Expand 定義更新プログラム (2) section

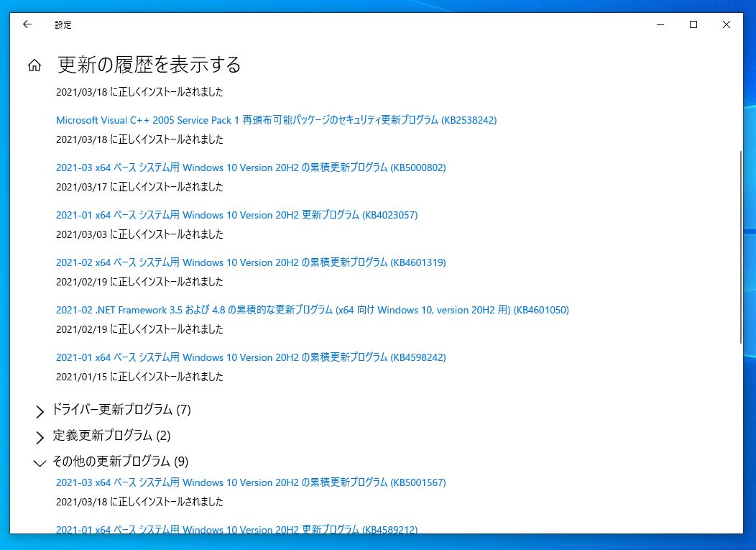coord(103,436)
